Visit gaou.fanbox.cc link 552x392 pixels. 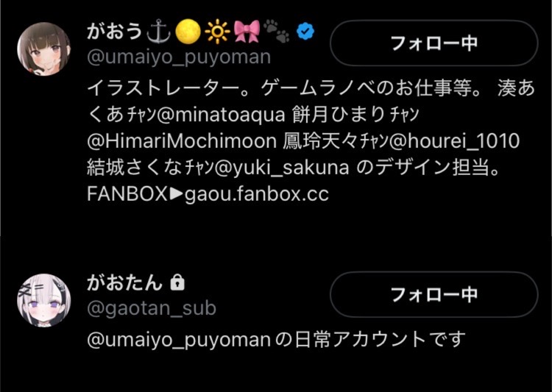257,194
